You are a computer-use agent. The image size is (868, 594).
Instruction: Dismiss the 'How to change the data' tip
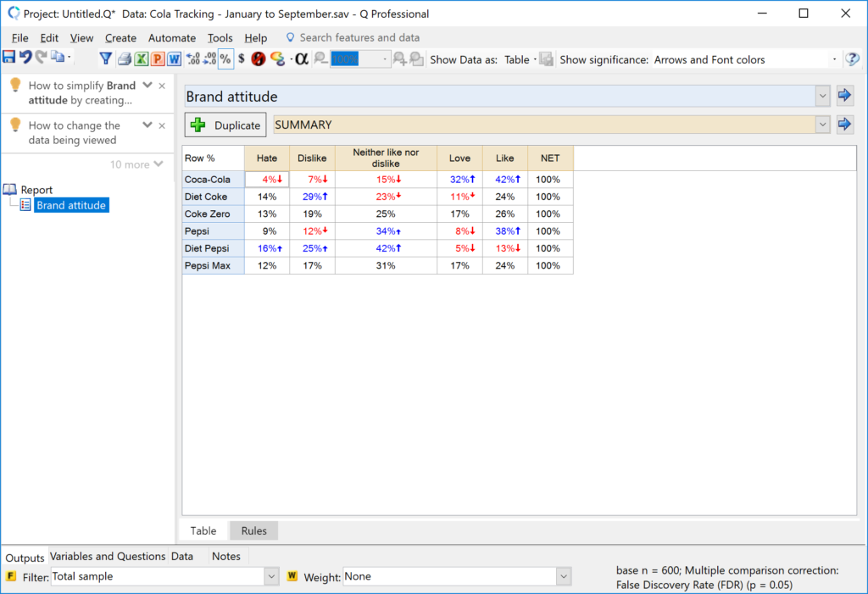coord(162,125)
